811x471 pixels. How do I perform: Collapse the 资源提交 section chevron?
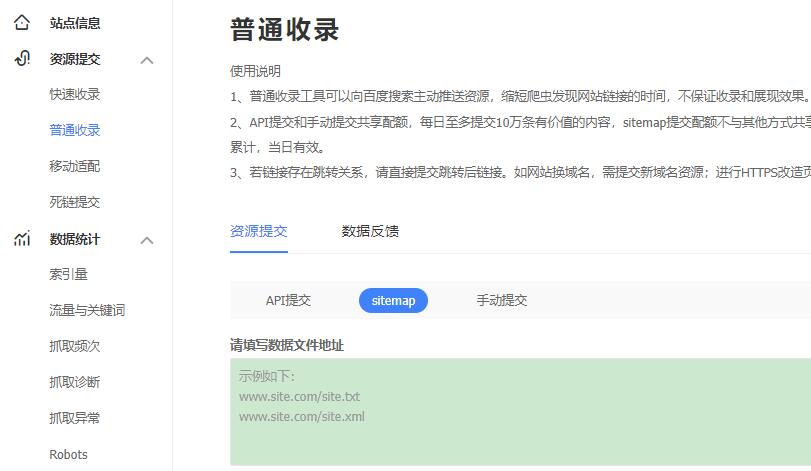(147, 60)
